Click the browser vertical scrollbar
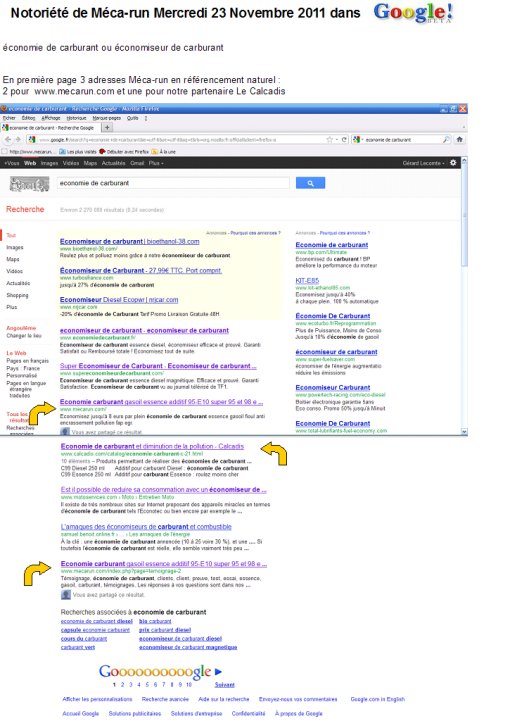Image resolution: width=510 pixels, height=728 pixels. (x=464, y=295)
